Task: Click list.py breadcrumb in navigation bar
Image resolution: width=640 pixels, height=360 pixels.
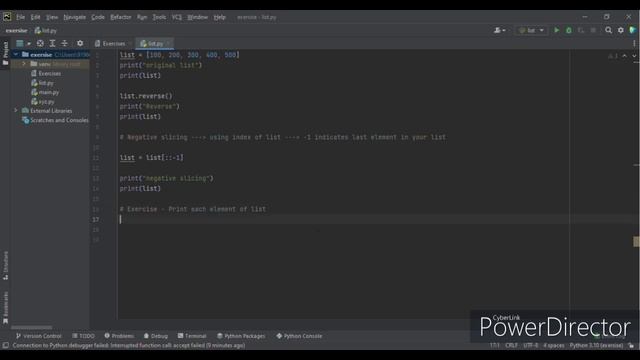Action: pyautogui.click(x=46, y=31)
